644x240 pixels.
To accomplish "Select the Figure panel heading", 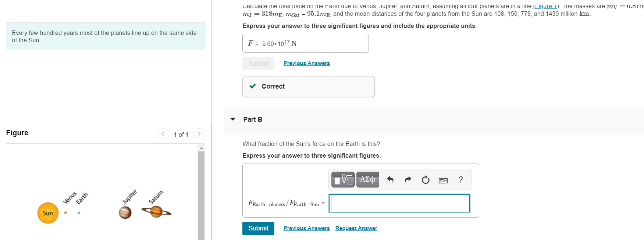I will pos(17,133).
